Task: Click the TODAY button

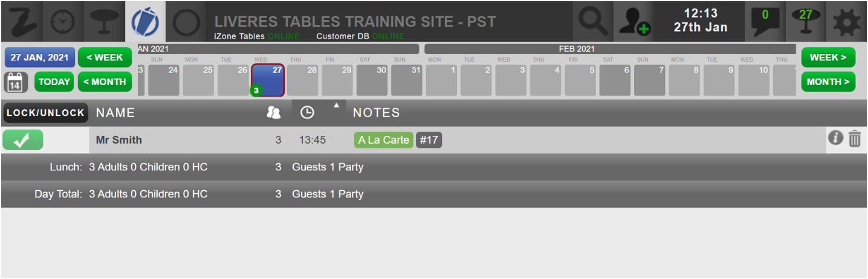Action: (54, 82)
